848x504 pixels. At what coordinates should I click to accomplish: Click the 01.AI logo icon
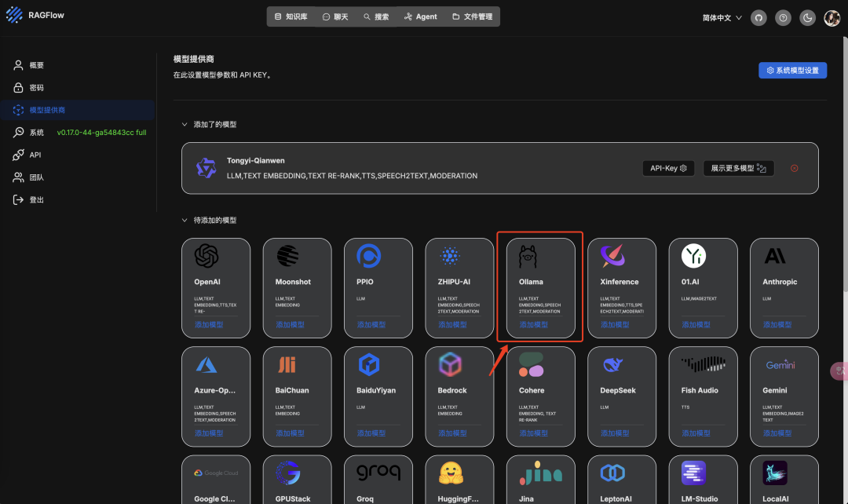(693, 256)
